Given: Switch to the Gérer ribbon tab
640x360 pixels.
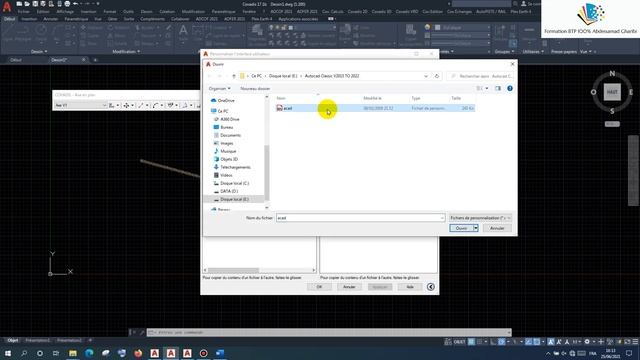Looking at the screenshot, I should point(113,19).
